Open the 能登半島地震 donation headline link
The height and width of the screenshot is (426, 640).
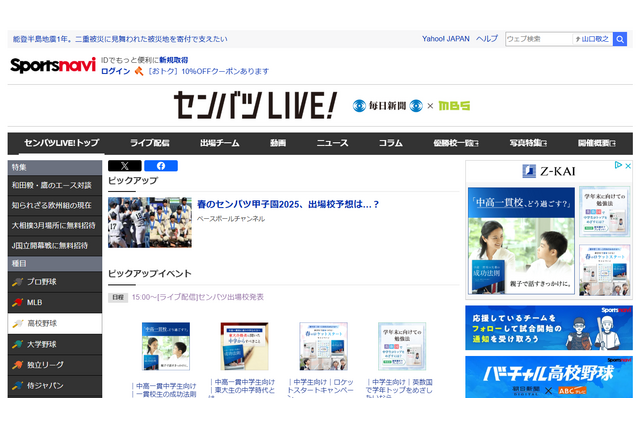pyautogui.click(x=120, y=39)
